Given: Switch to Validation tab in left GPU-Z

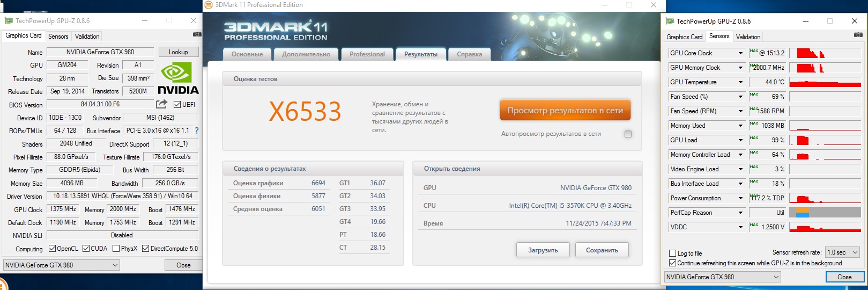Looking at the screenshot, I should (87, 37).
